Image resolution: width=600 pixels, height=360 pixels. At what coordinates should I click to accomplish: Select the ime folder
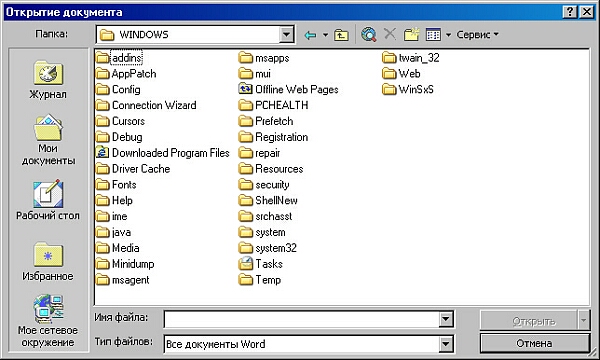pos(111,216)
